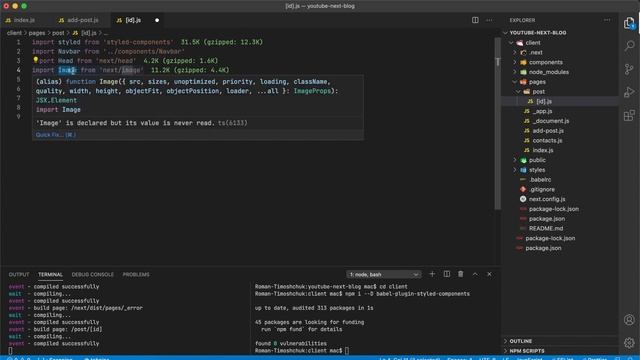This screenshot has height=360, width=640.
Task: Open README.md in the Explorer
Action: pyautogui.click(x=546, y=229)
